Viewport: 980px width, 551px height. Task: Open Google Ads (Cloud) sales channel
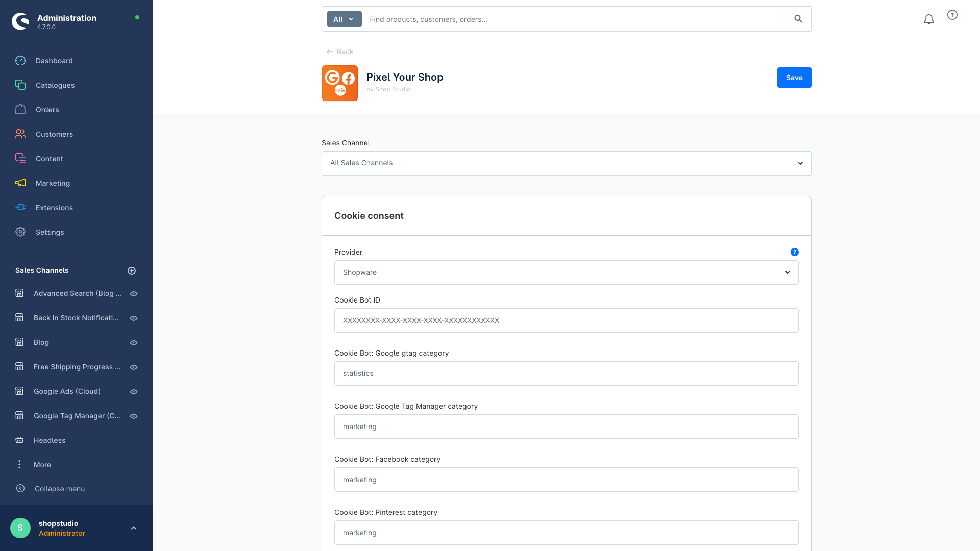67,391
